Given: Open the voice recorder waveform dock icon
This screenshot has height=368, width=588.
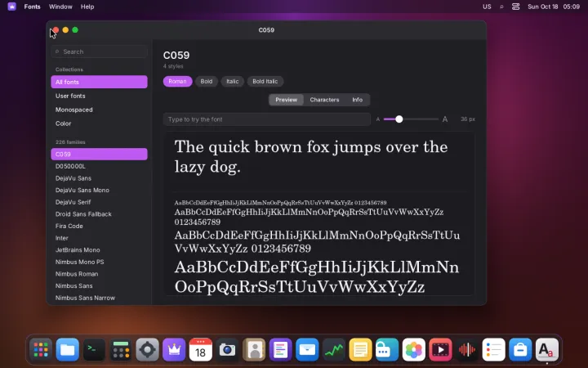Looking at the screenshot, I should click(467, 350).
